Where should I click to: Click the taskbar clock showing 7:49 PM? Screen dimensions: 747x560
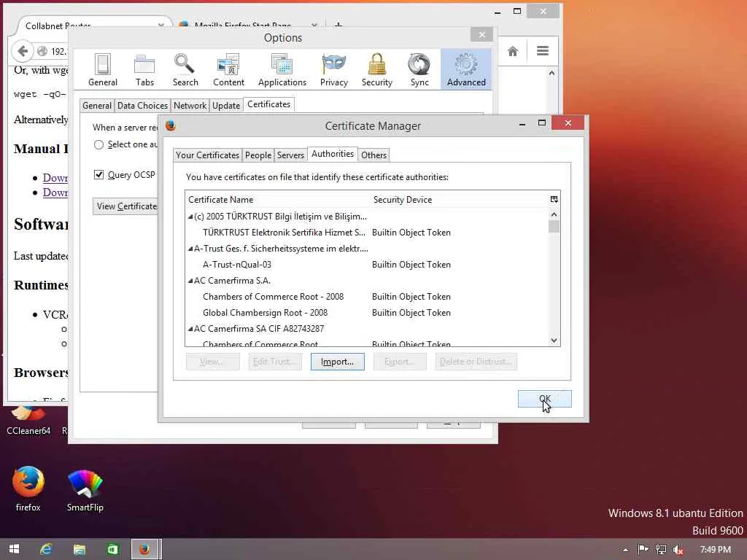click(715, 550)
